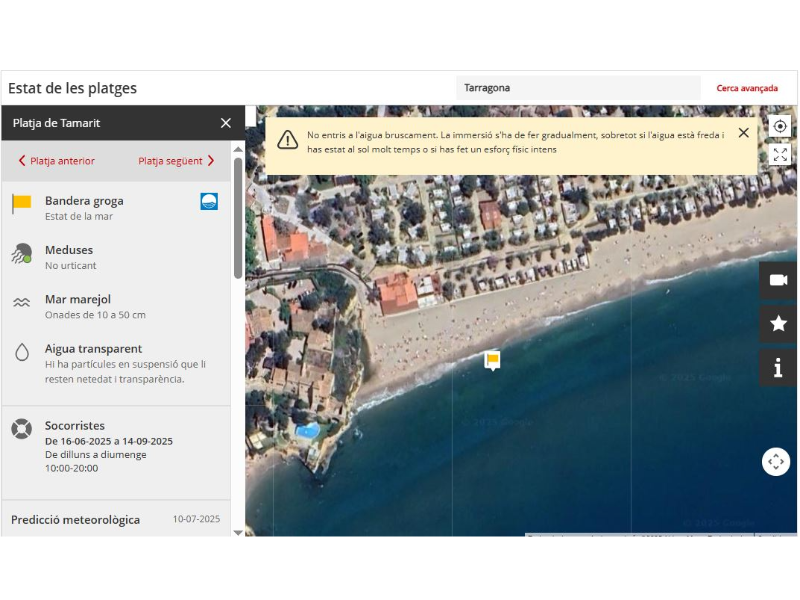Click the Socorristes lifebuoy icon
800x600 pixels.
(22, 429)
